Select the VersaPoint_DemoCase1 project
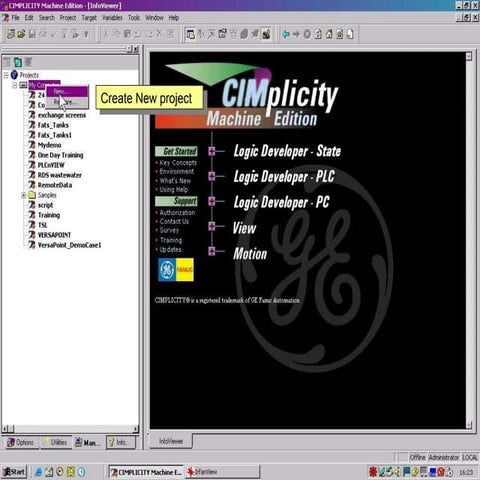The width and height of the screenshot is (480, 480). tap(69, 245)
